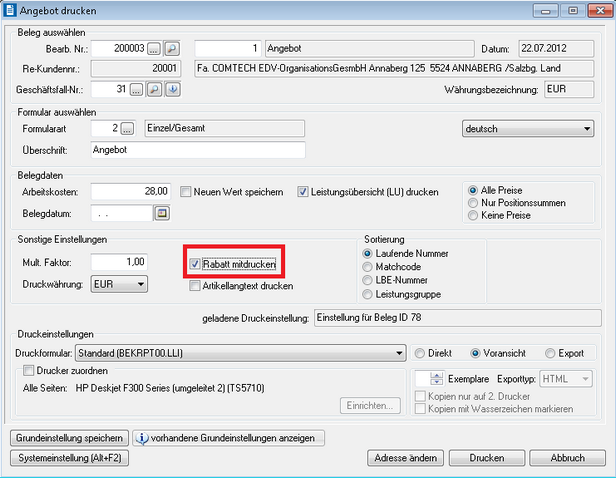Click the blue down-arrow icon beside Geschäftsfall-Nr.
Viewport: 616px width, 478px height.
click(171, 90)
